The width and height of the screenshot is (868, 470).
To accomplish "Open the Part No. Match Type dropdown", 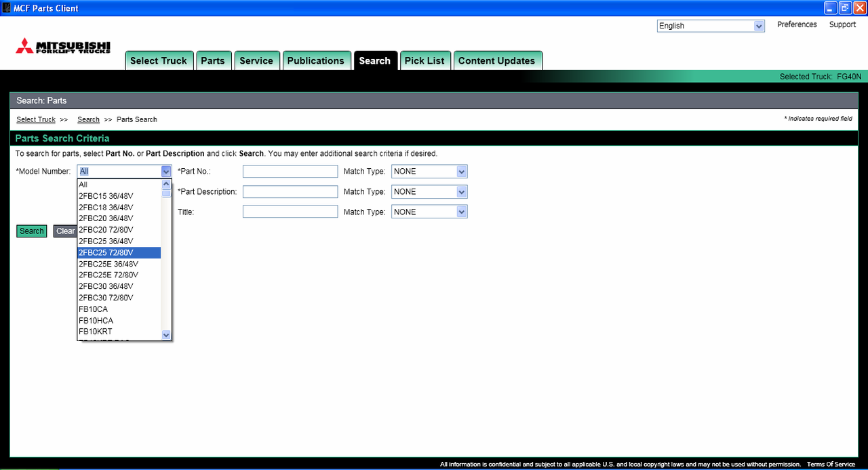I will [x=429, y=172].
